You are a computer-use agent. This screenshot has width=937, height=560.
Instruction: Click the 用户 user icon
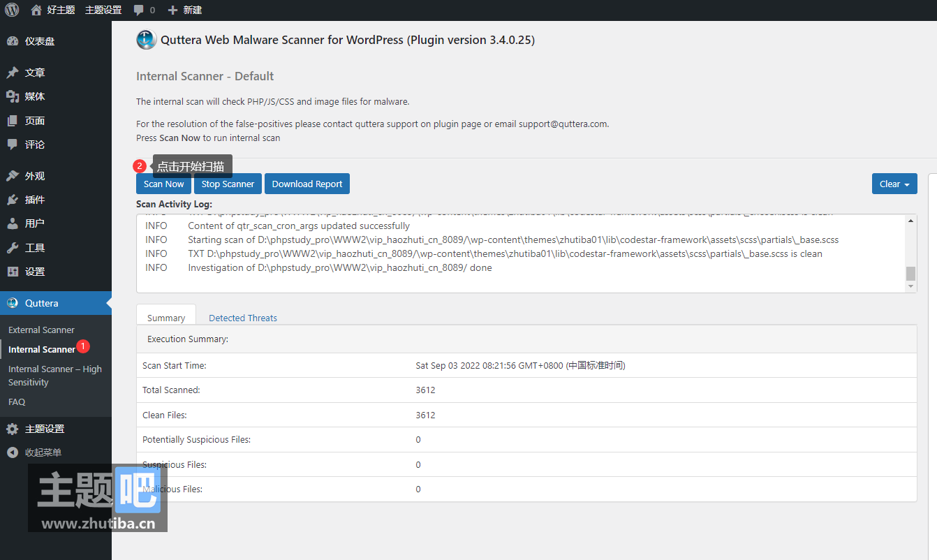(13, 223)
